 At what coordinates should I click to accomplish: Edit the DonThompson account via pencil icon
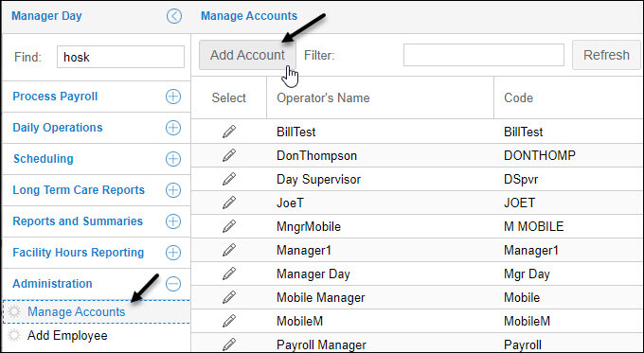tap(229, 155)
